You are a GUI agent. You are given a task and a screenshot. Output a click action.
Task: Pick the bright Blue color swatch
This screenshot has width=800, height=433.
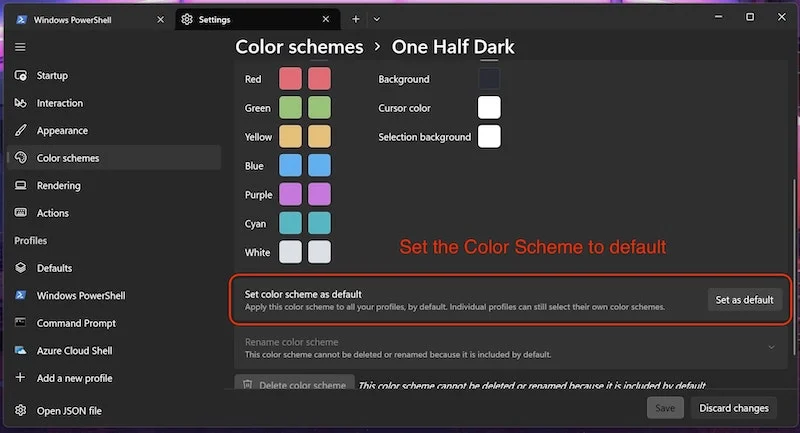[319, 165]
